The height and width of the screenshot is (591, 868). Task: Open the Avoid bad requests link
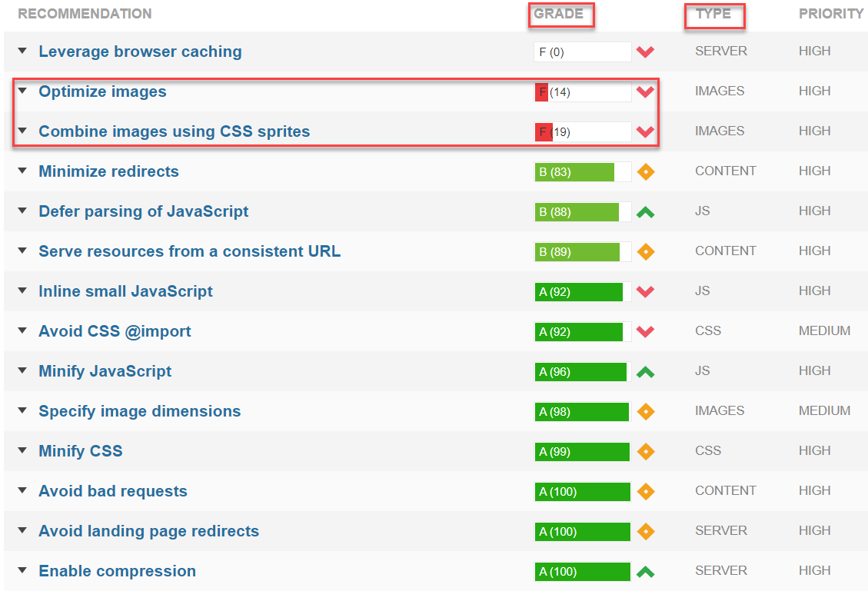[113, 491]
